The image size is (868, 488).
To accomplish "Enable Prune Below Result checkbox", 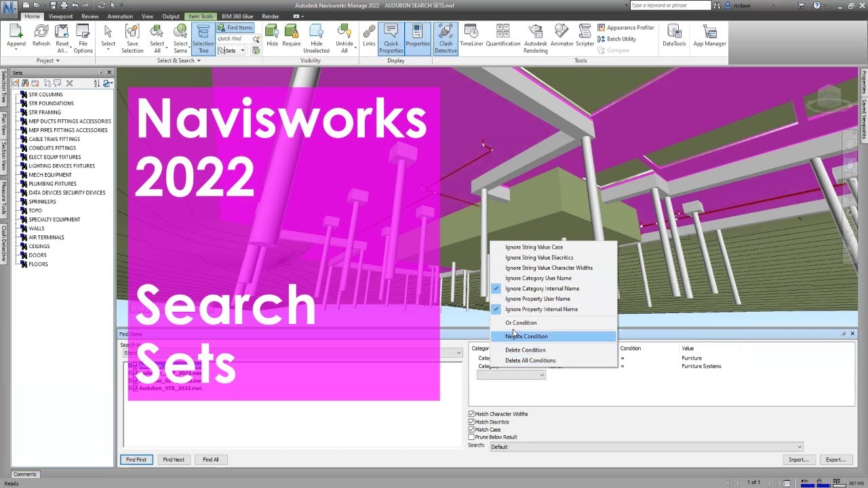I will point(472,437).
